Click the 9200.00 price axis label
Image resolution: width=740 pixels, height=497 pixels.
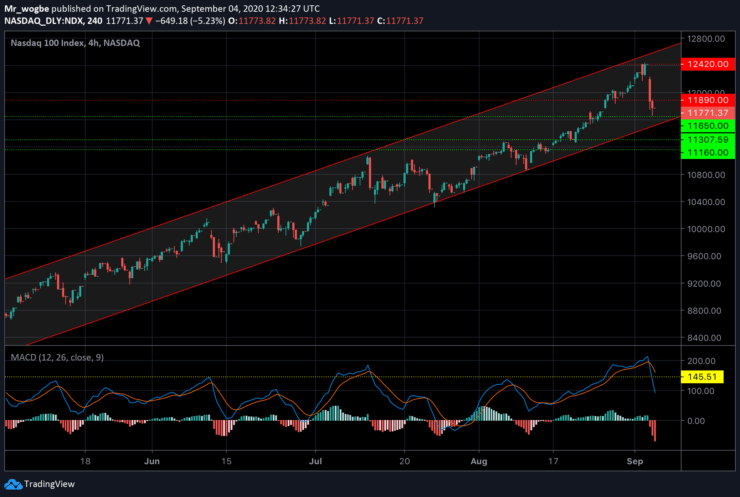pyautogui.click(x=704, y=284)
